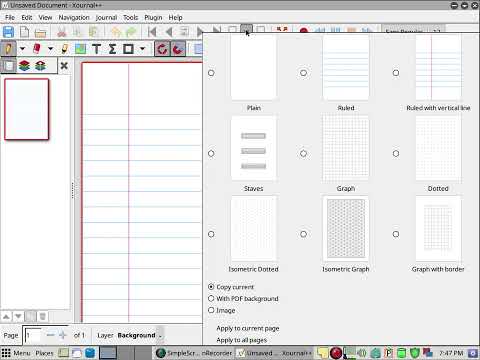480x360 pixels.
Task: Select Graph with border radio button
Action: tap(396, 234)
